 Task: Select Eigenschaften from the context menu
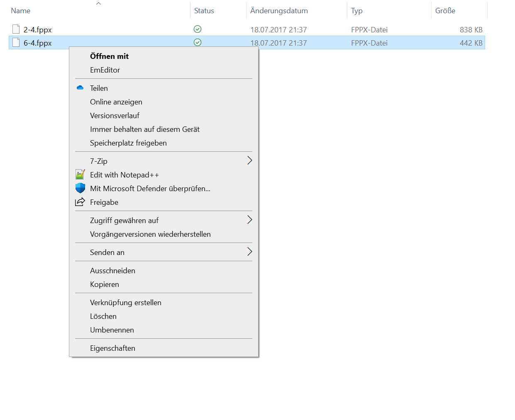(112, 348)
